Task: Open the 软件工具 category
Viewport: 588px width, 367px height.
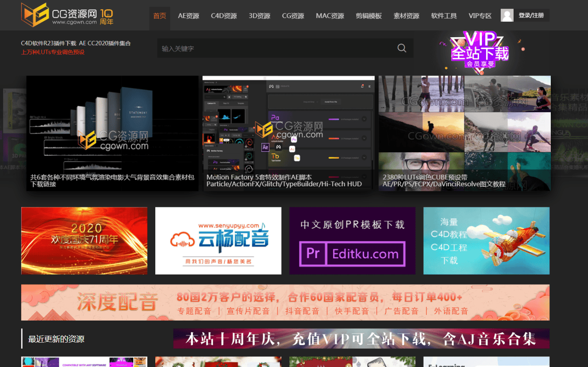Action: [444, 15]
